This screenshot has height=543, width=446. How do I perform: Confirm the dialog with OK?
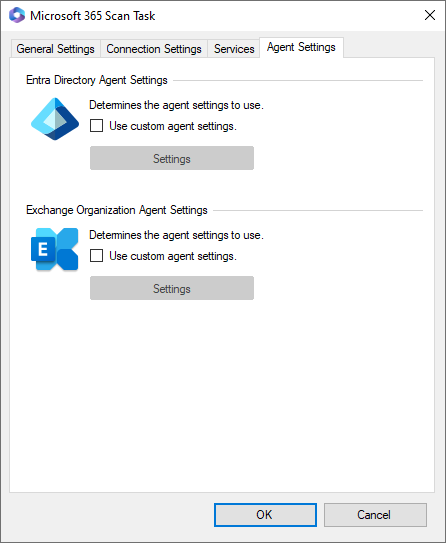(x=265, y=515)
